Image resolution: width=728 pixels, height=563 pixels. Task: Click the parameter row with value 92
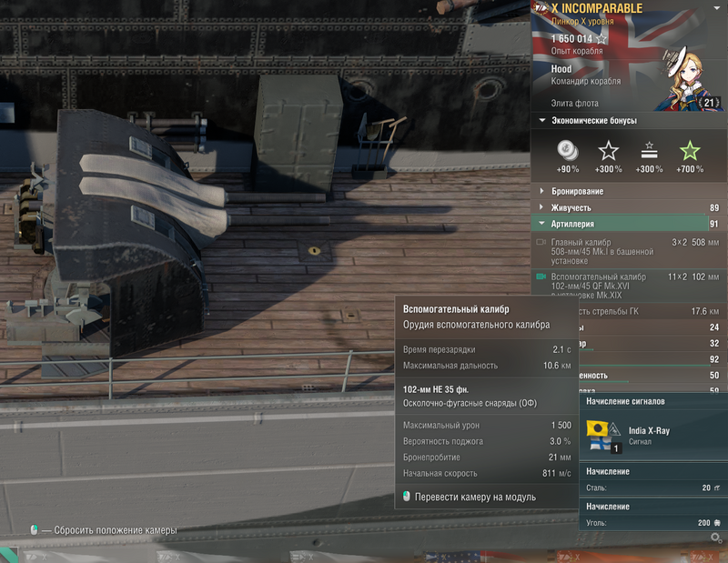(x=652, y=359)
